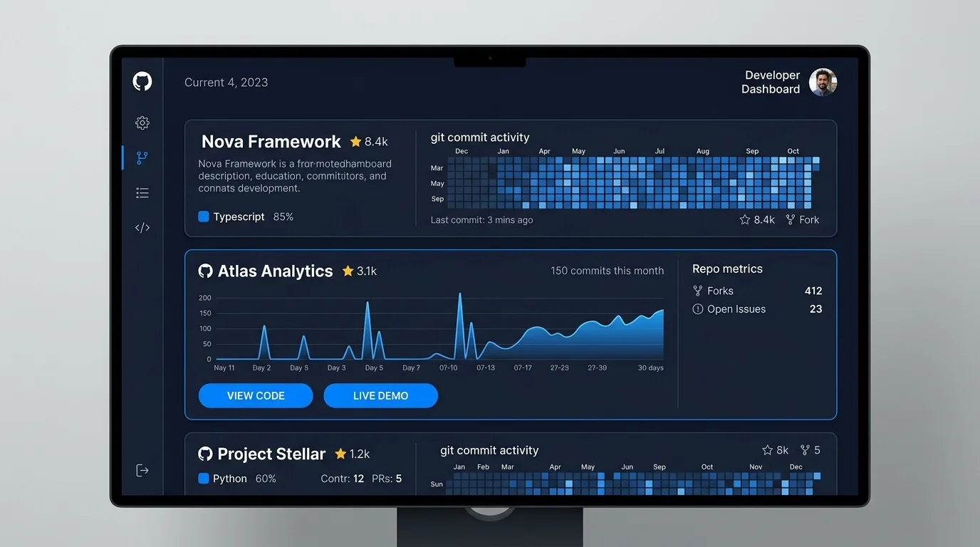The image size is (980, 547).
Task: Click the Typescript 85% percentage
Action: pos(283,217)
